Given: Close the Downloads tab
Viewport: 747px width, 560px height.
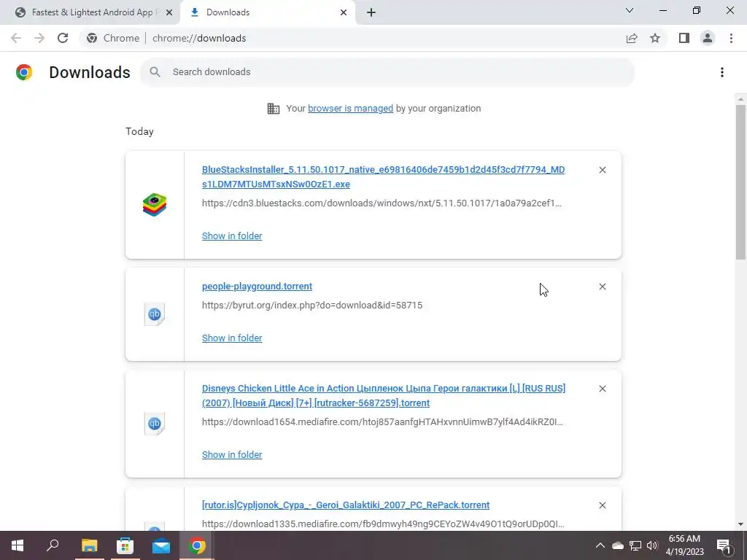Looking at the screenshot, I should (x=344, y=12).
